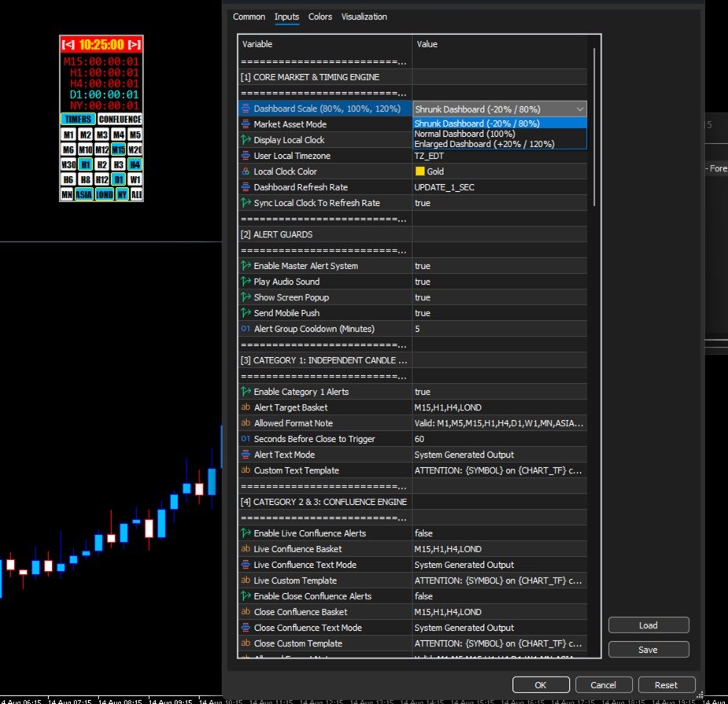Click the Cancel button
728x704 pixels.
pyautogui.click(x=603, y=685)
